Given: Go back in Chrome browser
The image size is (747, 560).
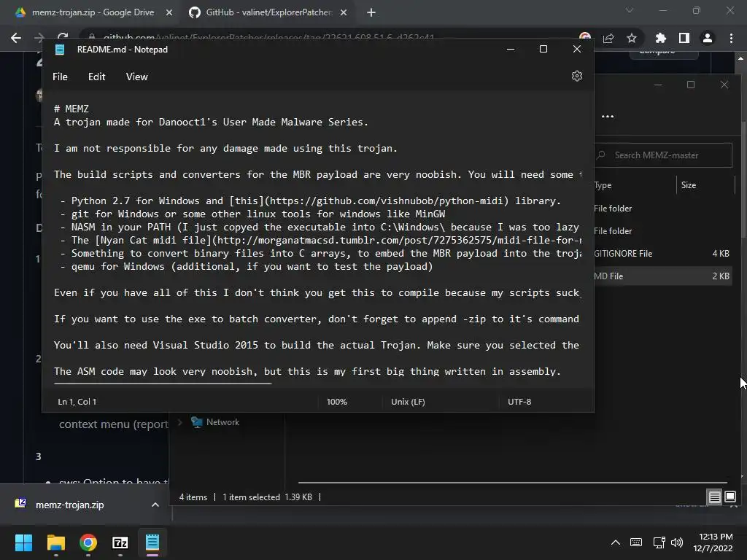Looking at the screenshot, I should pyautogui.click(x=16, y=38).
